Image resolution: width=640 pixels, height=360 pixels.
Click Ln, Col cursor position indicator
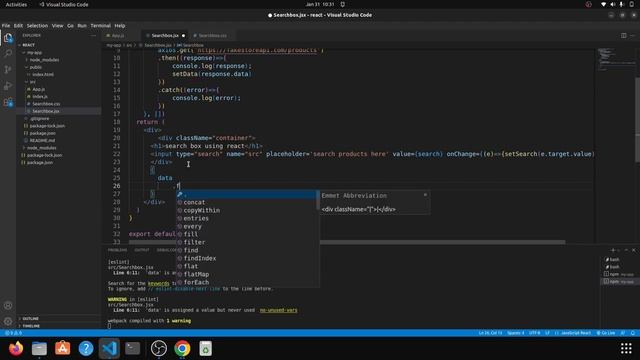(x=490, y=333)
